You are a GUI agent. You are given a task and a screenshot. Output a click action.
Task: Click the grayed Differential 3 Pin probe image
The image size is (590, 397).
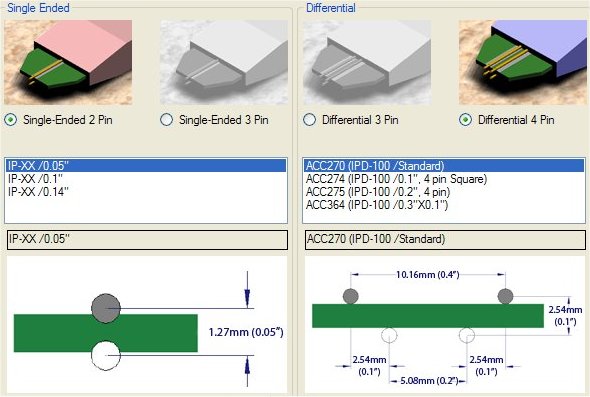tap(367, 62)
